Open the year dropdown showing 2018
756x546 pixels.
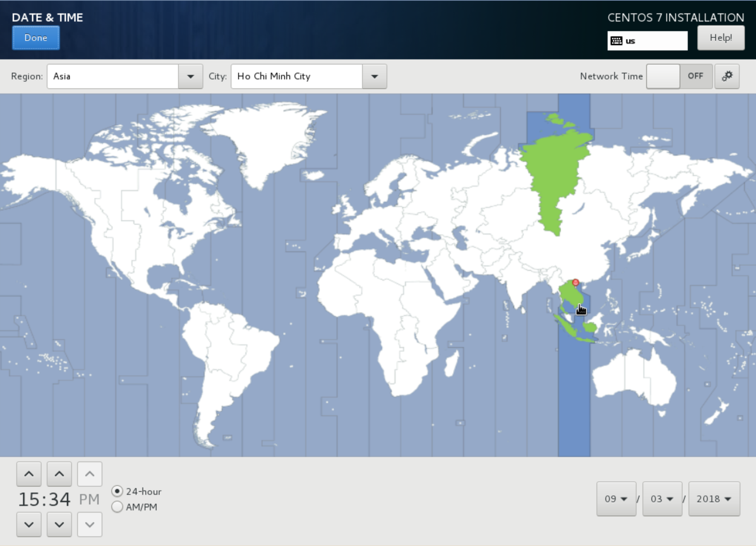pos(714,499)
